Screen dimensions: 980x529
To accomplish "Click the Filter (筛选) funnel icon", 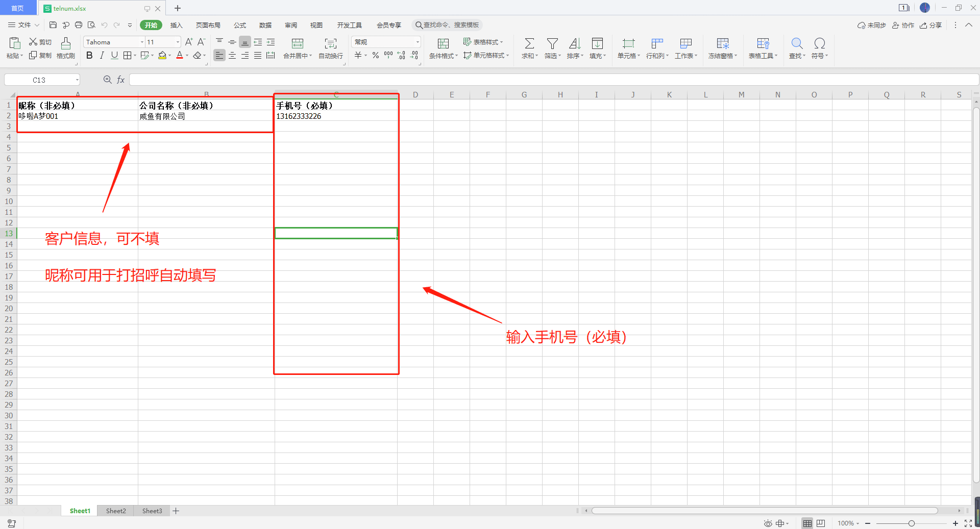I will click(x=552, y=44).
